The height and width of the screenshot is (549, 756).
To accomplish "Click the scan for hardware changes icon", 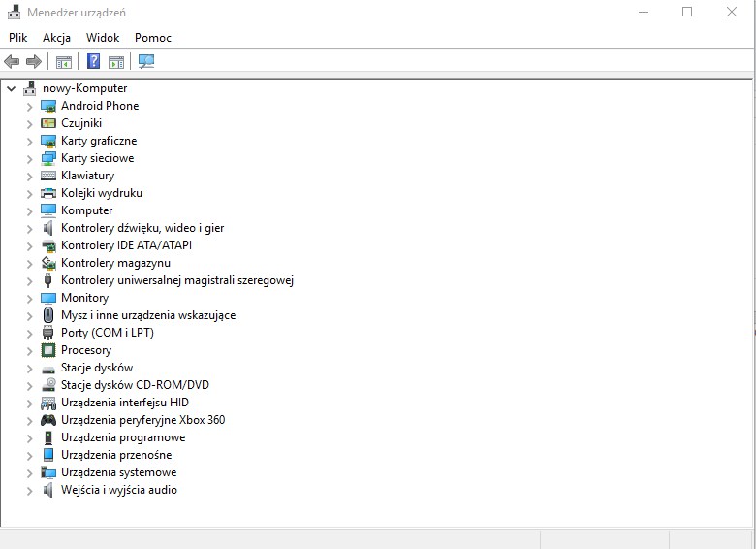I will coord(146,61).
